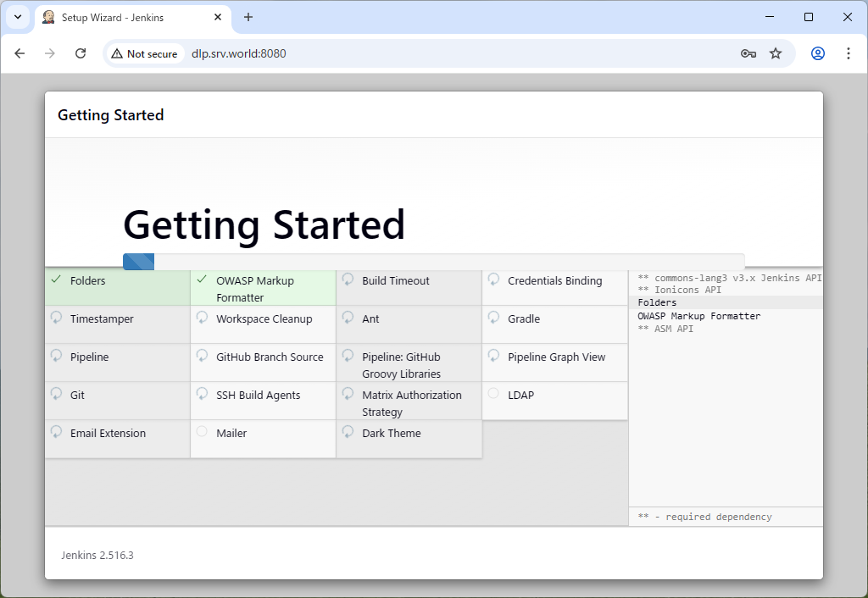The image size is (868, 598).
Task: Click the bookmark star icon in address bar
Action: [x=776, y=53]
